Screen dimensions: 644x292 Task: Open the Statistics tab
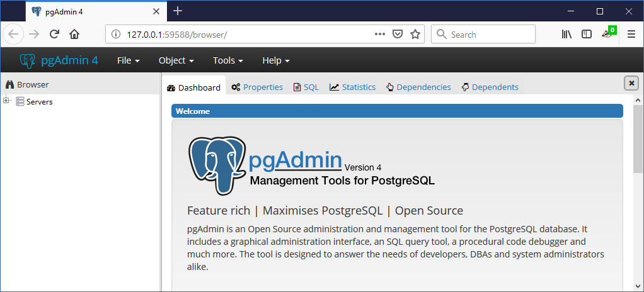pyautogui.click(x=352, y=87)
